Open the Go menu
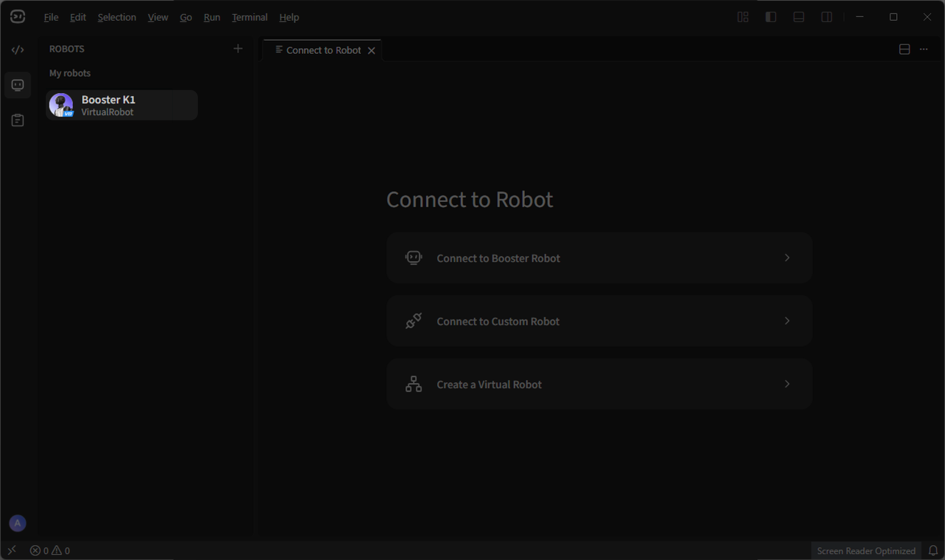This screenshot has width=945, height=560. point(186,17)
